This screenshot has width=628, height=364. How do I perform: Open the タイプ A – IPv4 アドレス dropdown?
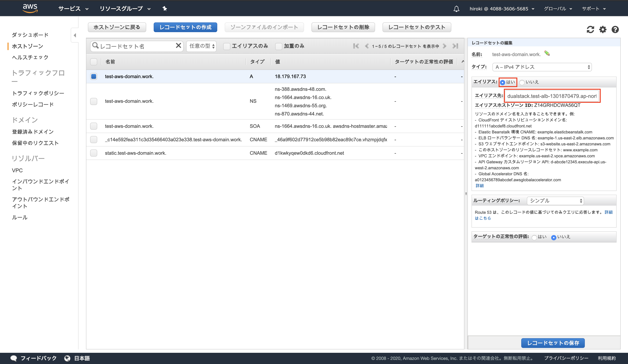tap(542, 67)
